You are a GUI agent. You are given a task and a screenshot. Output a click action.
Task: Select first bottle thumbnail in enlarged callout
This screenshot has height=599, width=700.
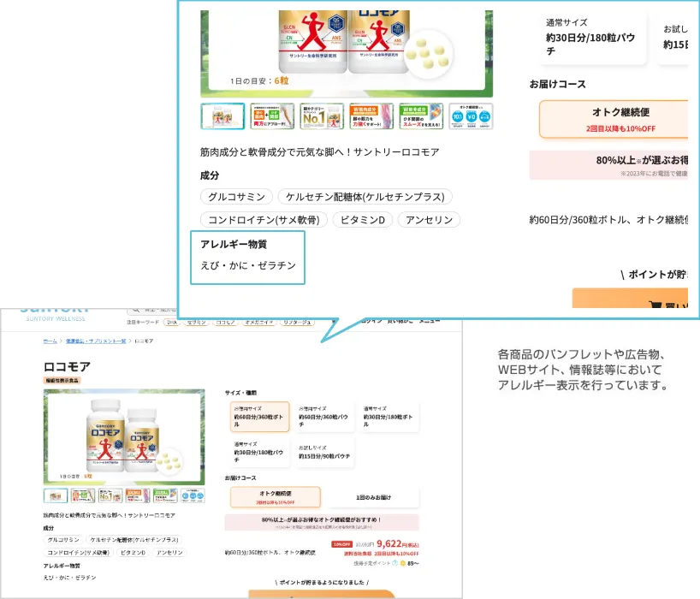[x=222, y=116]
